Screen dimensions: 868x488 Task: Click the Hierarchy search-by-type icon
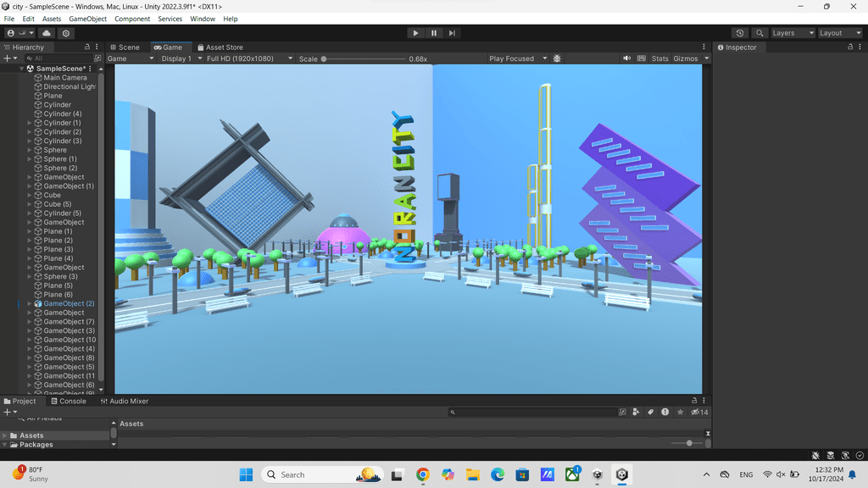pos(98,58)
